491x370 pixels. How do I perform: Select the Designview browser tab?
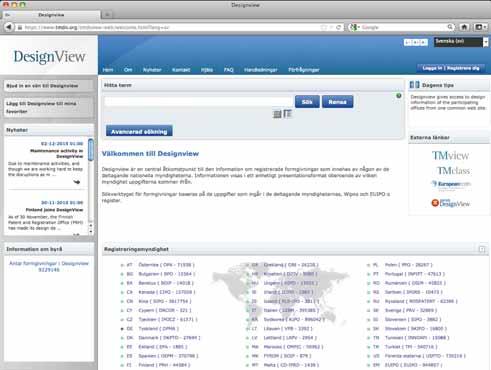point(51,15)
